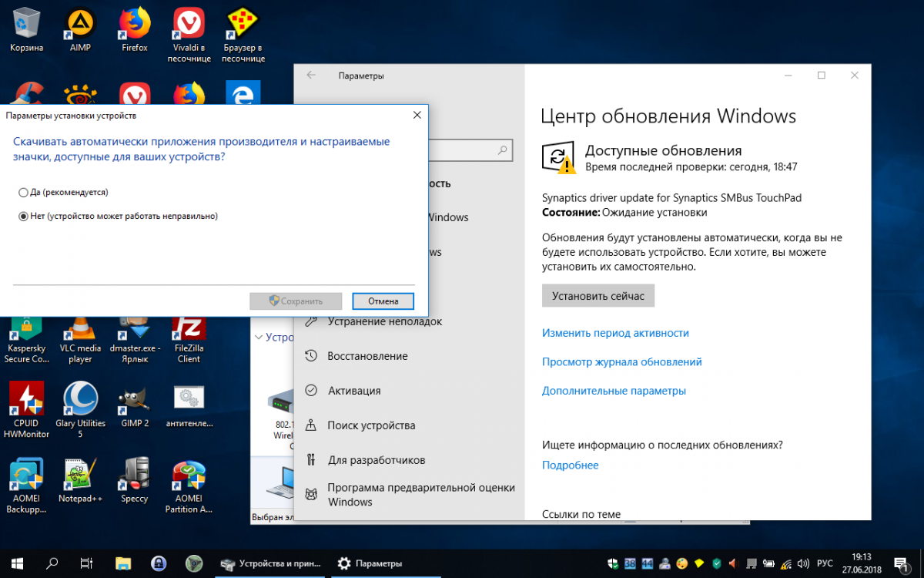Open the Firefox desktop icon
Viewport: 924px width, 578px height.
(x=134, y=25)
